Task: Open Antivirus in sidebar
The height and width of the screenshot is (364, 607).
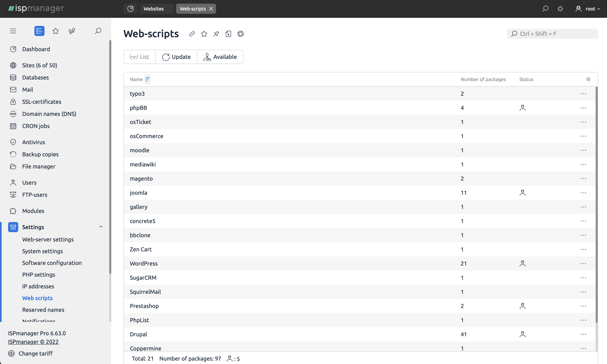Action: pyautogui.click(x=34, y=142)
